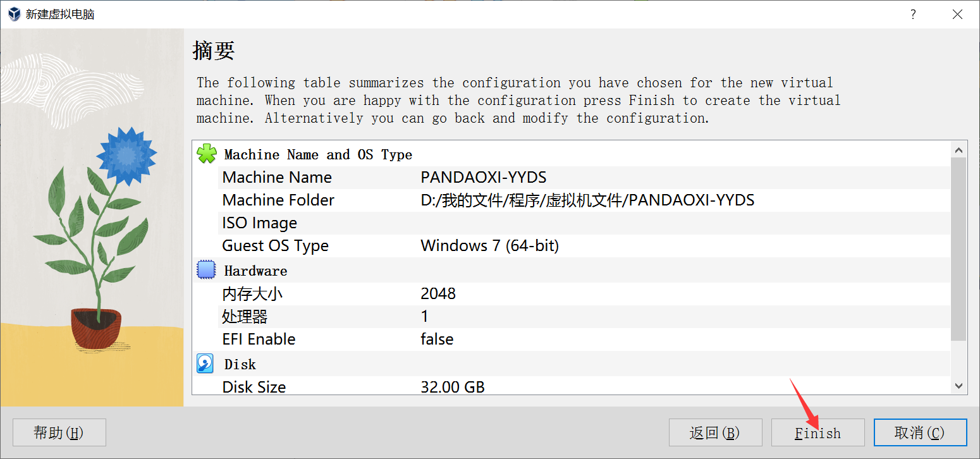Screen dimensions: 980x459
Task: Click the Disk section drive icon
Action: [x=207, y=364]
